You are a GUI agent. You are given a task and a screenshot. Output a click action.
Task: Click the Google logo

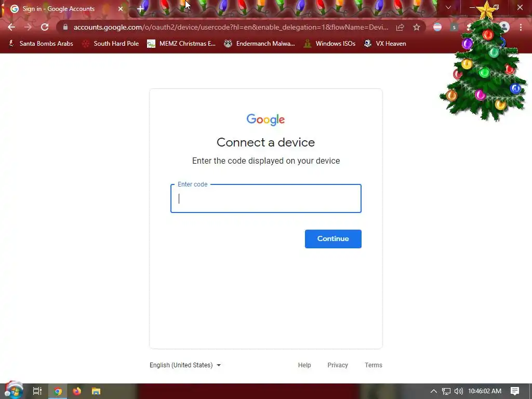point(265,120)
